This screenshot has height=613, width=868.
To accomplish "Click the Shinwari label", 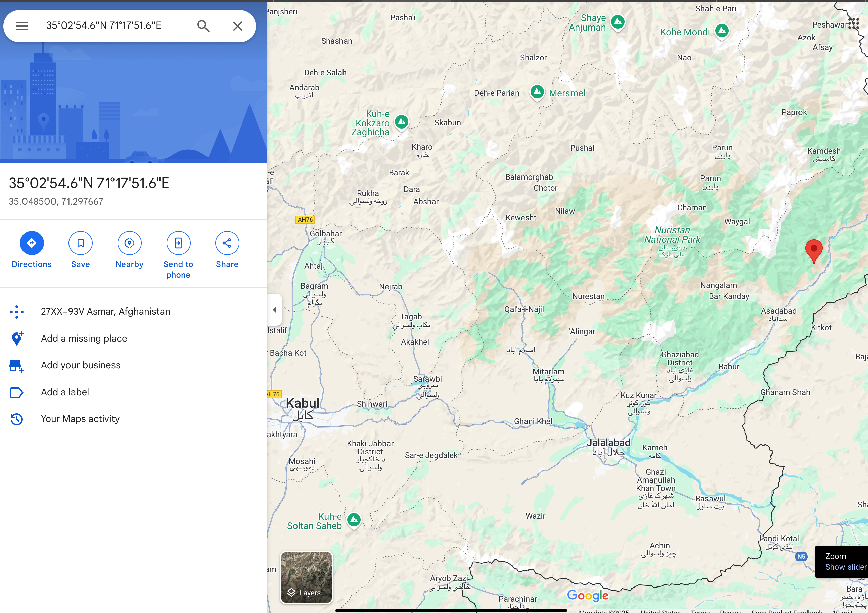I will [x=372, y=404].
